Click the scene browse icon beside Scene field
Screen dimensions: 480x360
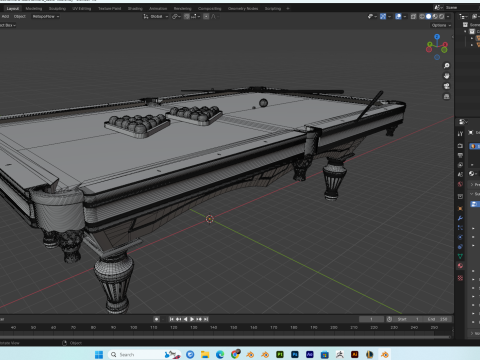[x=439, y=7]
